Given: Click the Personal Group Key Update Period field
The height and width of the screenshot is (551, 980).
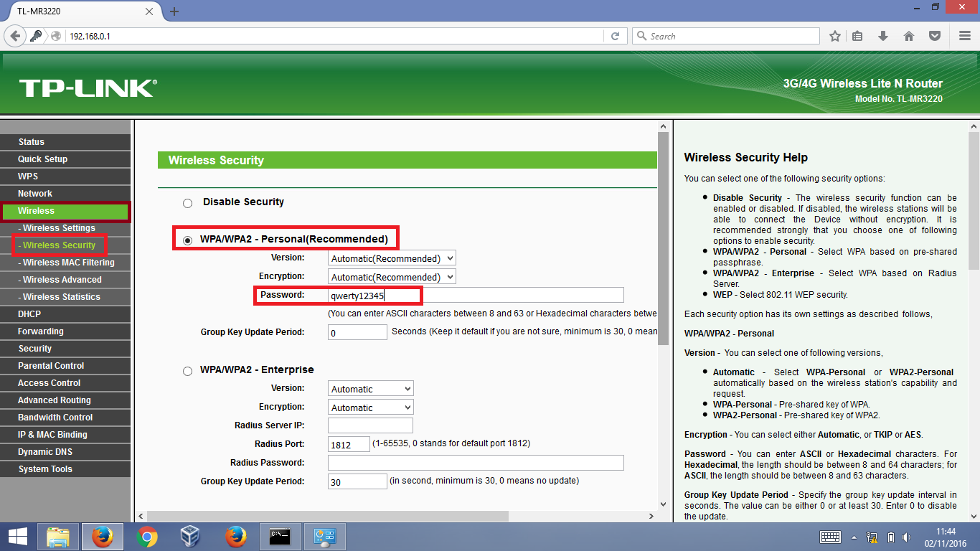Looking at the screenshot, I should [357, 333].
